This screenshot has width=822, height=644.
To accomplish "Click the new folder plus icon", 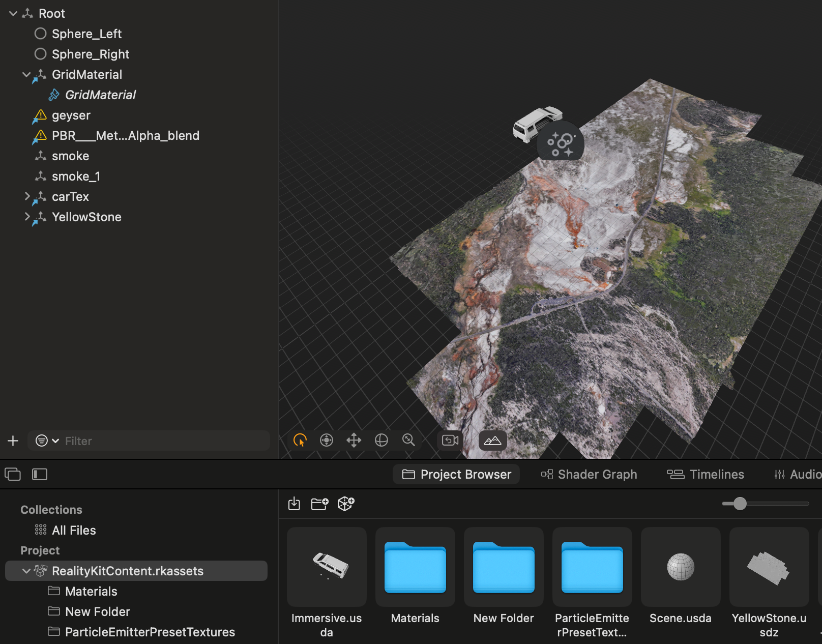I will click(319, 504).
